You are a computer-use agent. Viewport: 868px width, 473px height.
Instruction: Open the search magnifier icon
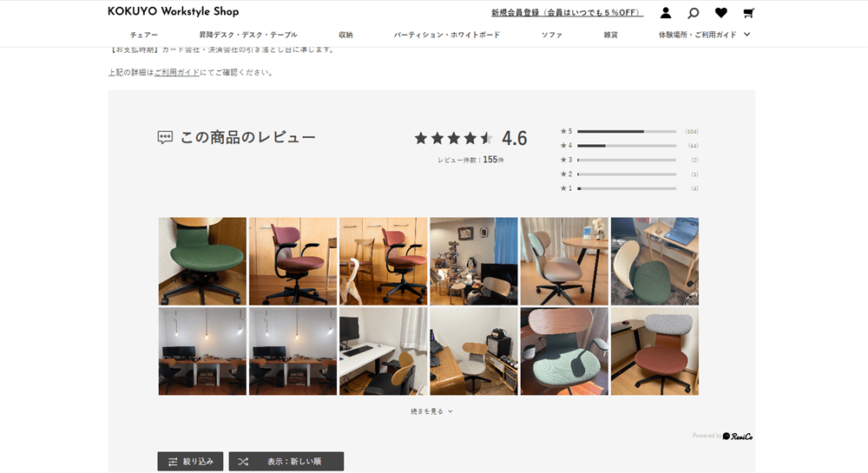[693, 13]
